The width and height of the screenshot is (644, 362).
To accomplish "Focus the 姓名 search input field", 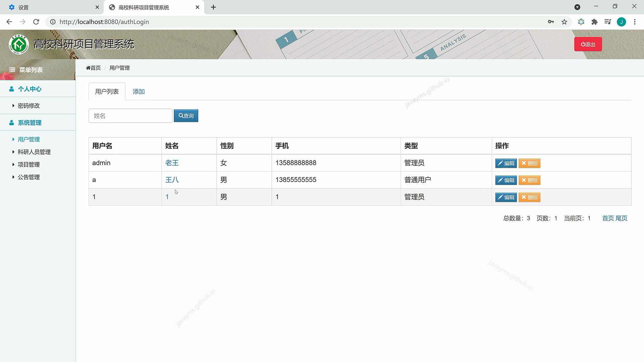I will pyautogui.click(x=130, y=116).
